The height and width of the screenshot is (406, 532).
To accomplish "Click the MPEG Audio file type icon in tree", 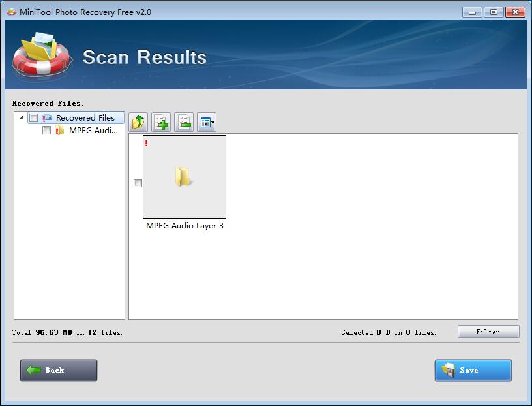I will tap(59, 131).
